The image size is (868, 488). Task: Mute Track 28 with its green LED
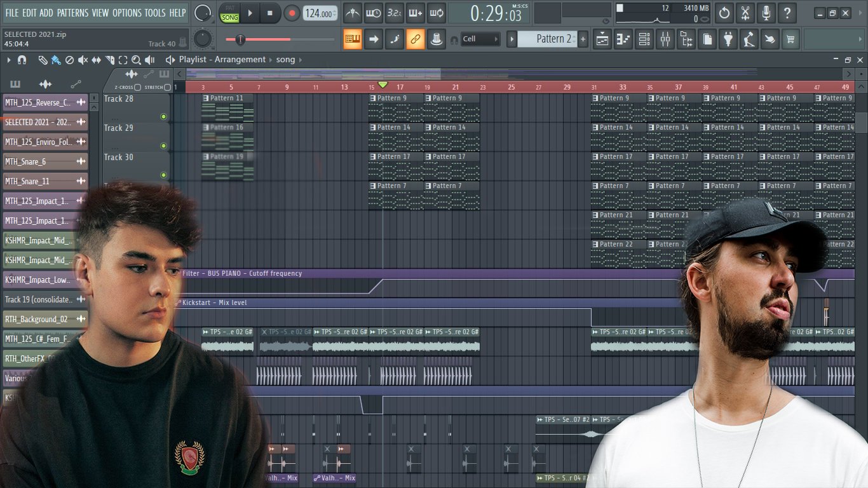[163, 116]
